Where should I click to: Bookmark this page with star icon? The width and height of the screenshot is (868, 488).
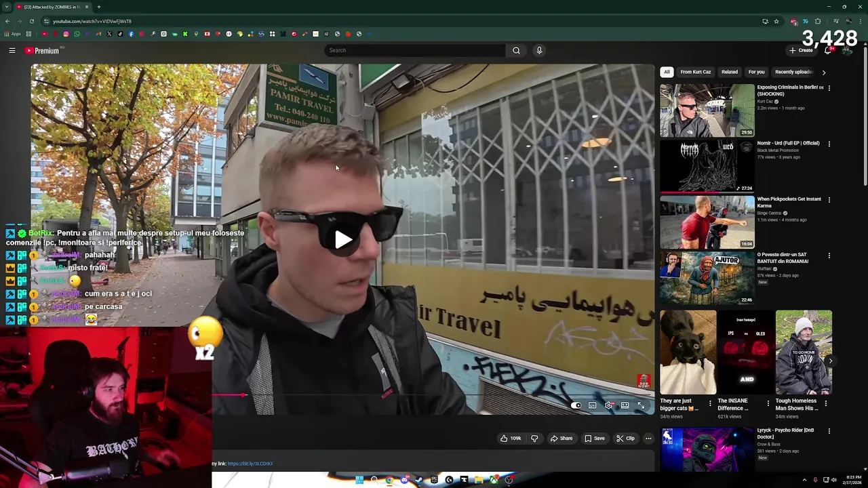(776, 21)
